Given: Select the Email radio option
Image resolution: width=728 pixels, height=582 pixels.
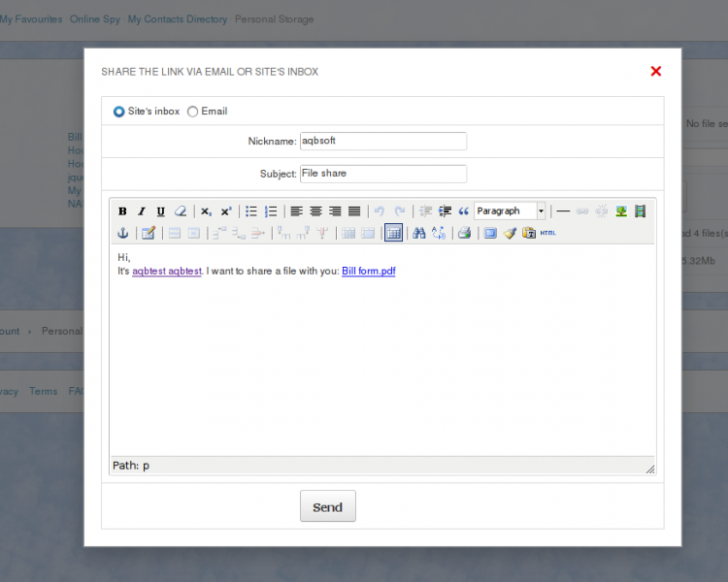Looking at the screenshot, I should click(x=193, y=112).
